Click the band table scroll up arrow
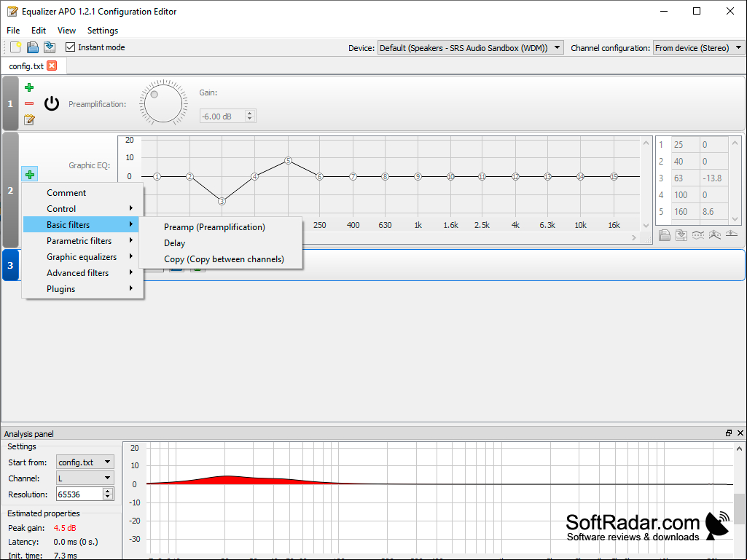The height and width of the screenshot is (560, 747). [x=735, y=143]
